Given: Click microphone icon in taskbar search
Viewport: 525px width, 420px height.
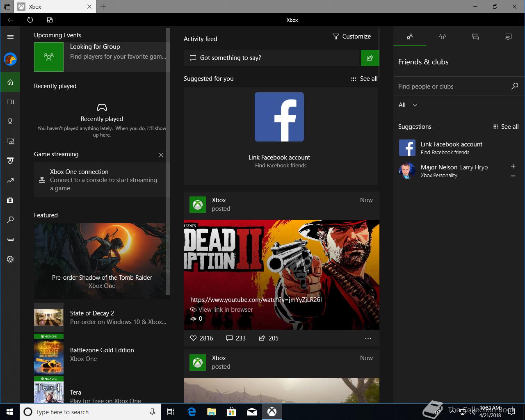Looking at the screenshot, I should click(152, 412).
